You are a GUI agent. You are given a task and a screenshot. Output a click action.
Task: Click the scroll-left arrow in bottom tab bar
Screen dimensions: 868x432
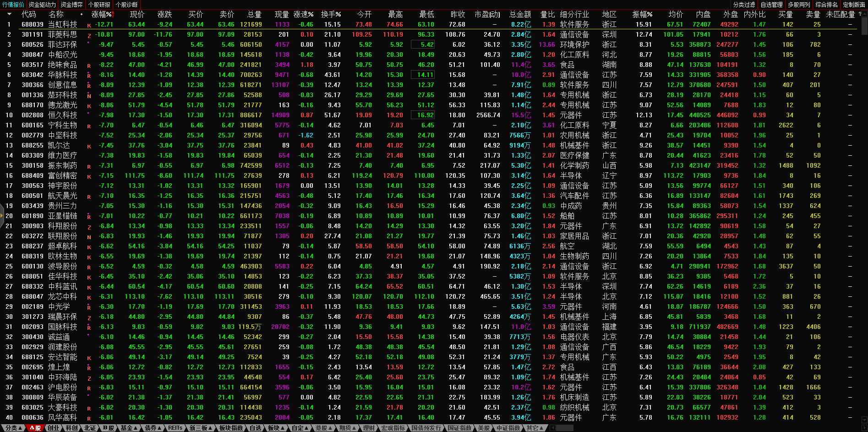[552, 428]
